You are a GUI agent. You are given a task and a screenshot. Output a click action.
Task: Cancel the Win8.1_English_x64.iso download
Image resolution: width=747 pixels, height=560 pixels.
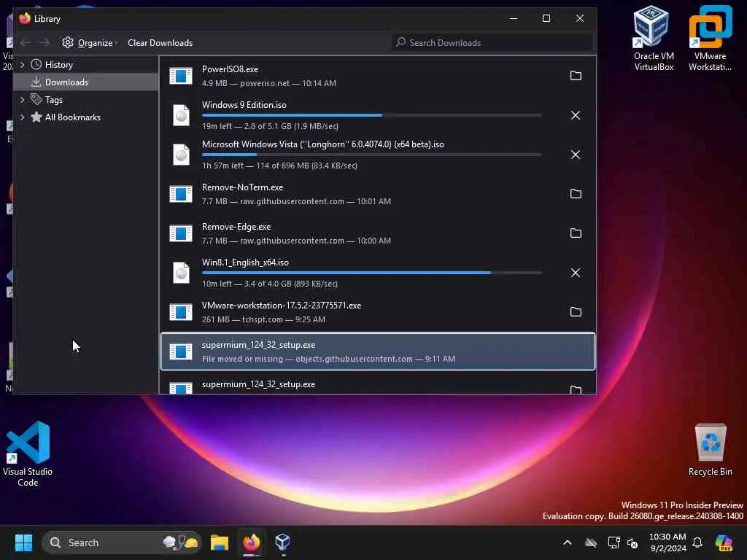pos(576,273)
